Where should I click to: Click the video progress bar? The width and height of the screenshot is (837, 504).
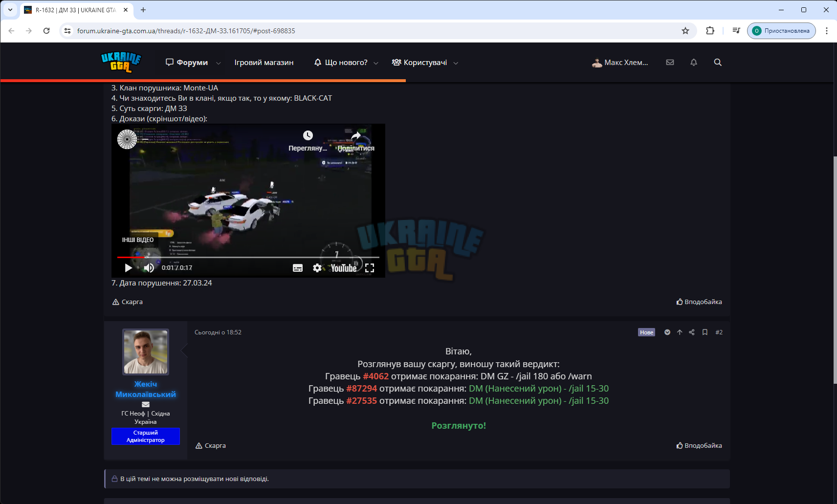click(248, 257)
